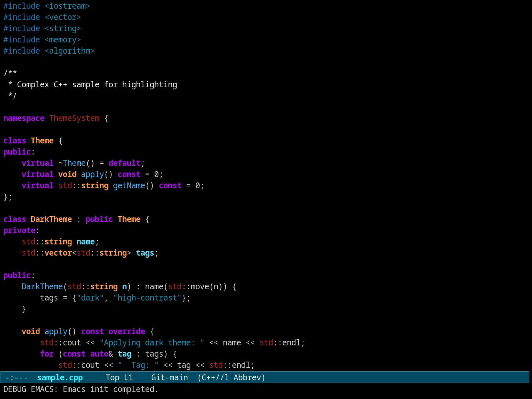Image resolution: width=532 pixels, height=399 pixels.
Task: Click 'vector' in 'std::vector<std::string>'
Action: coord(58,253)
